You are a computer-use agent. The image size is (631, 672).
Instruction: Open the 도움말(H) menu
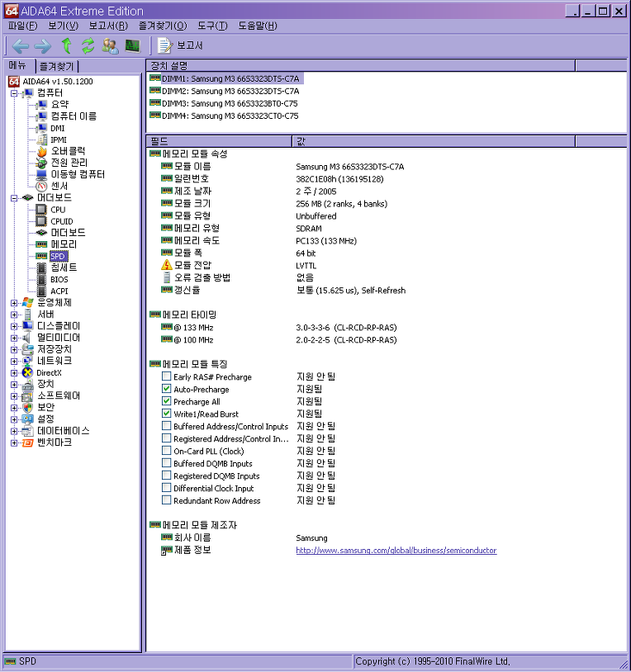pos(257,26)
